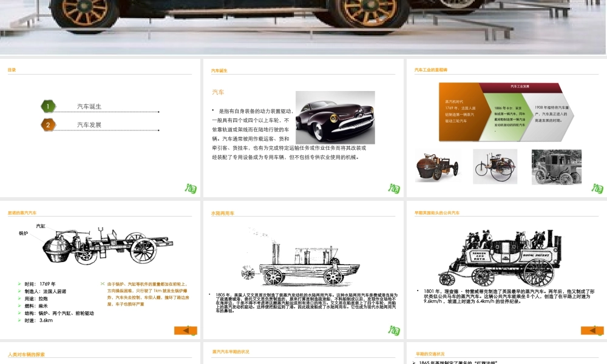Select the black-and-white Ford car photo

(557, 167)
